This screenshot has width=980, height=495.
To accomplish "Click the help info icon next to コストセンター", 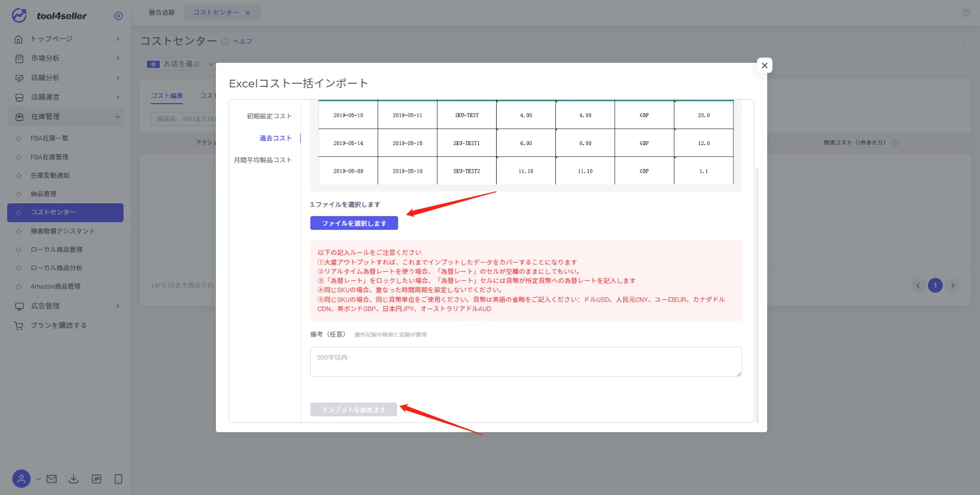I will pyautogui.click(x=225, y=41).
